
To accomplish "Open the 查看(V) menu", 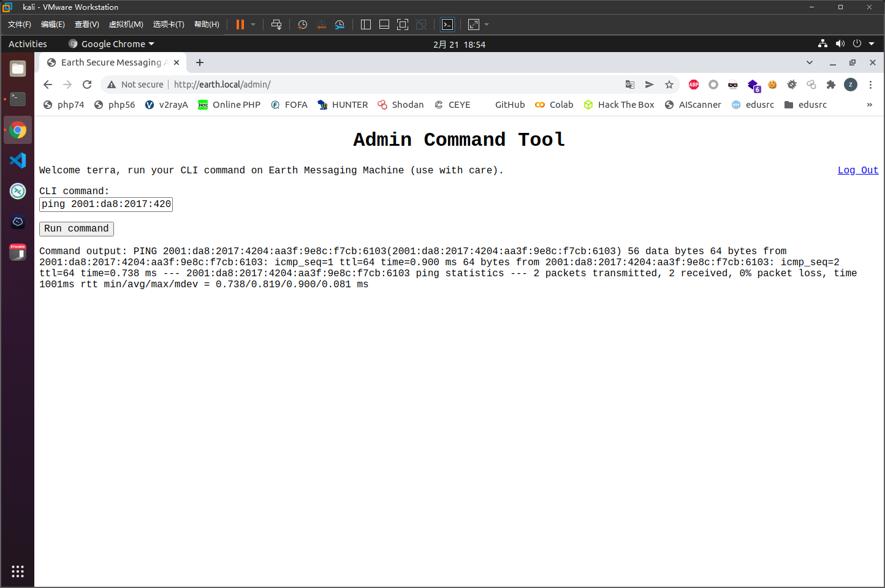I will coord(86,24).
